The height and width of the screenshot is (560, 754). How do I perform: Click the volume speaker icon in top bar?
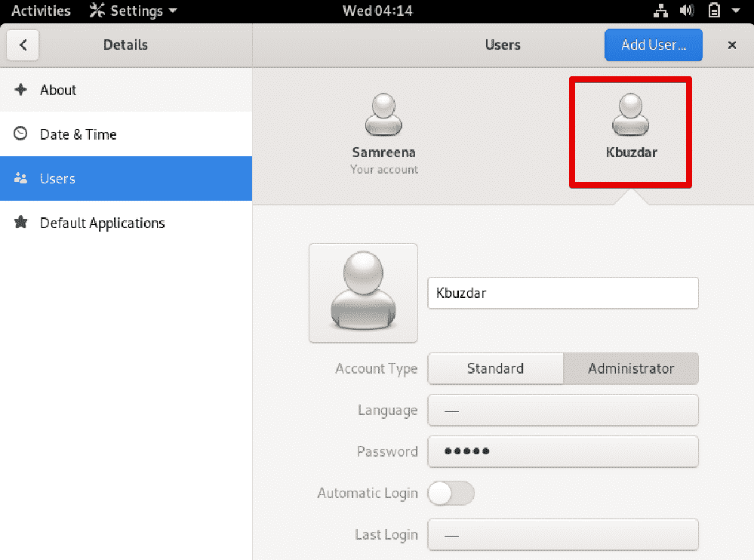(687, 11)
